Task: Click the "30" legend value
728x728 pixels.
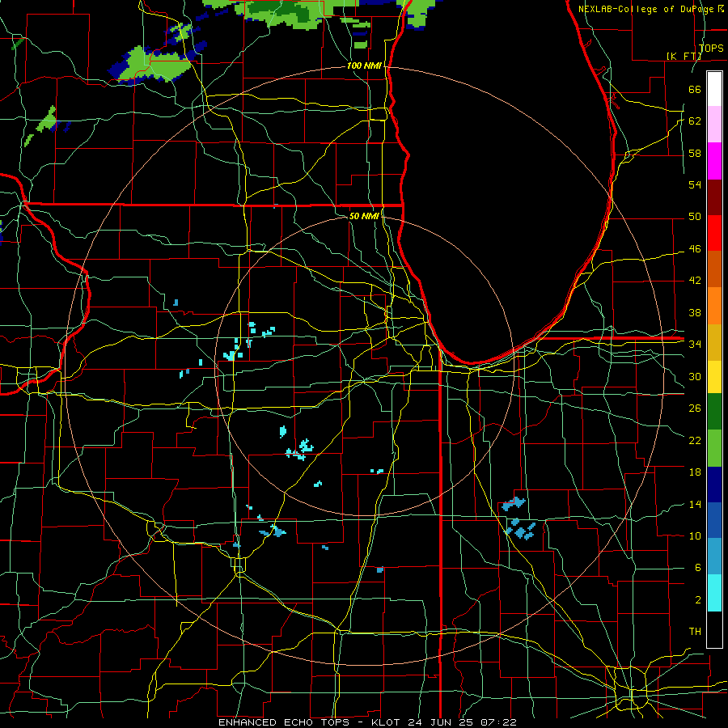Action: click(x=695, y=376)
